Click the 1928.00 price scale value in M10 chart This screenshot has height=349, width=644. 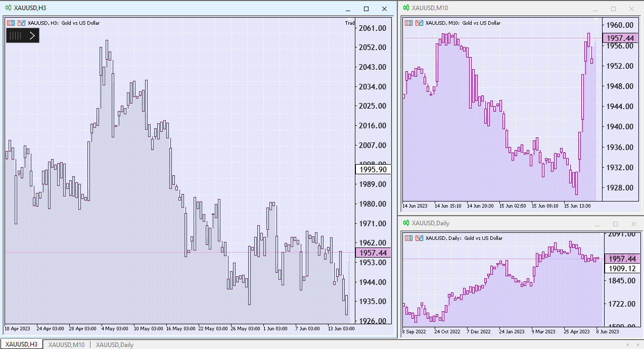click(x=620, y=187)
